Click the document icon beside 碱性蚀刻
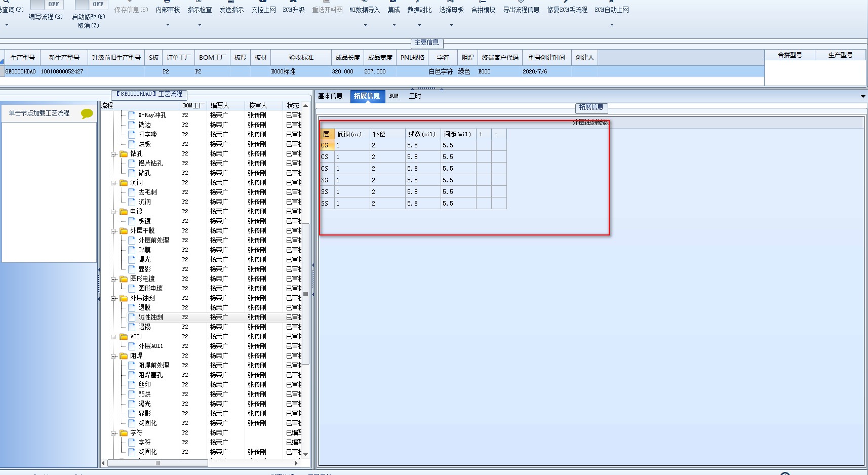This screenshot has width=868, height=475. pyautogui.click(x=132, y=317)
